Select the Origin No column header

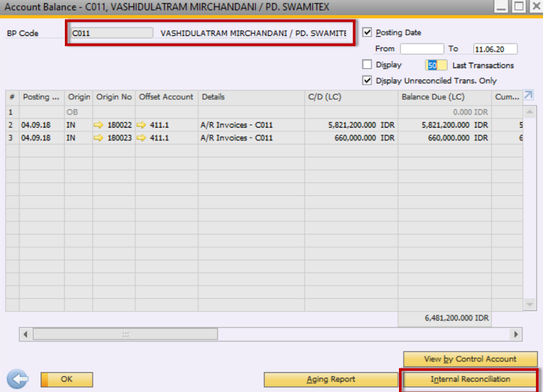(x=114, y=98)
